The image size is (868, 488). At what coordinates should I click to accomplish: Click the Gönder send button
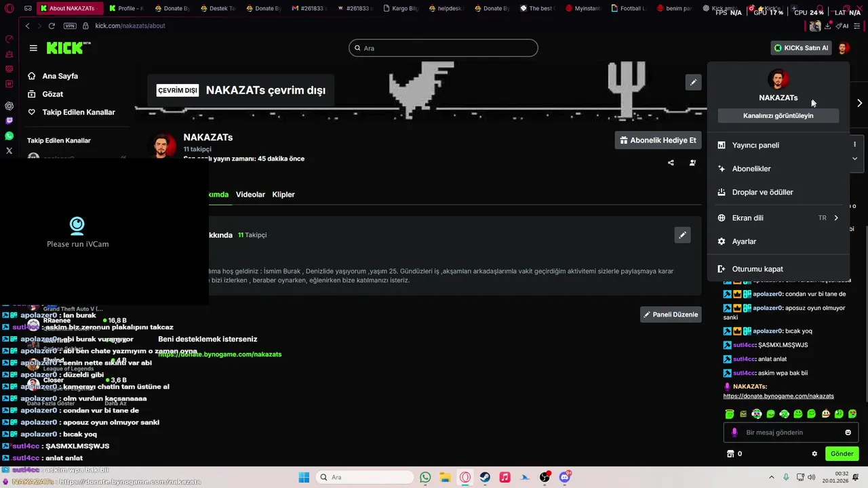[x=842, y=454]
